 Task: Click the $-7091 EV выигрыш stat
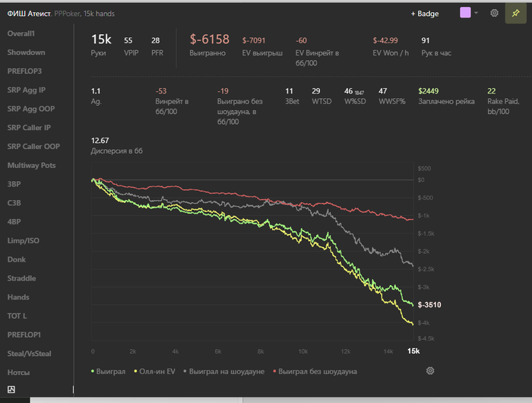point(262,46)
